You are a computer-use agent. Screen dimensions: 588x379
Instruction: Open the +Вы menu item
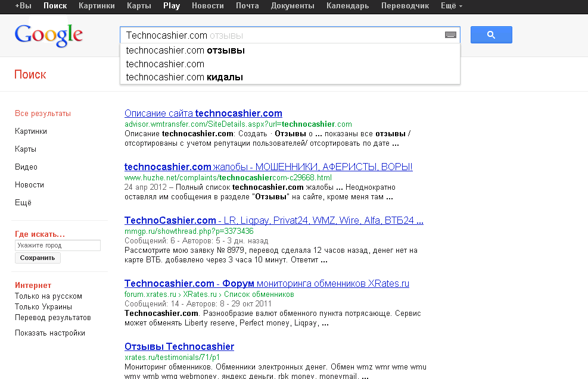point(23,5)
